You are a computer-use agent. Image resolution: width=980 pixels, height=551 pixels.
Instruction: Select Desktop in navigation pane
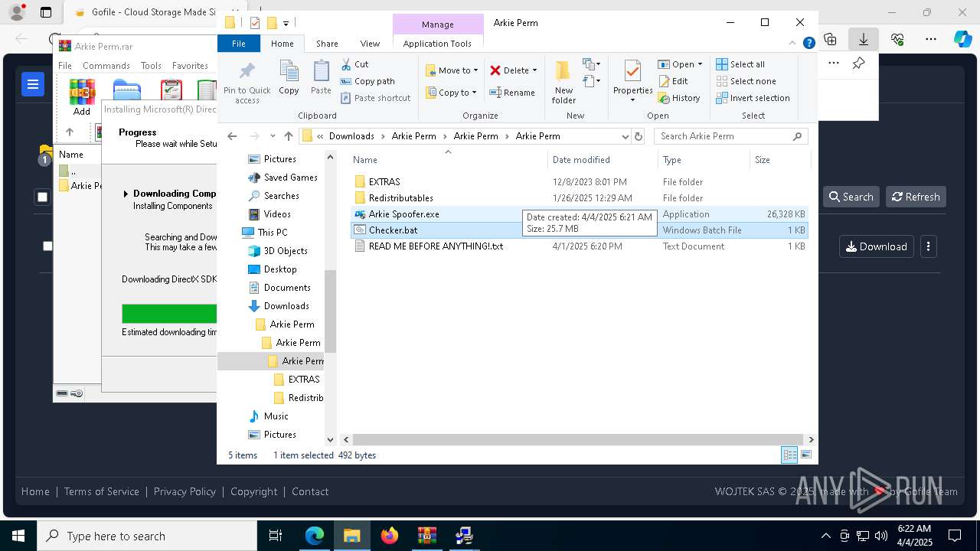coord(279,269)
